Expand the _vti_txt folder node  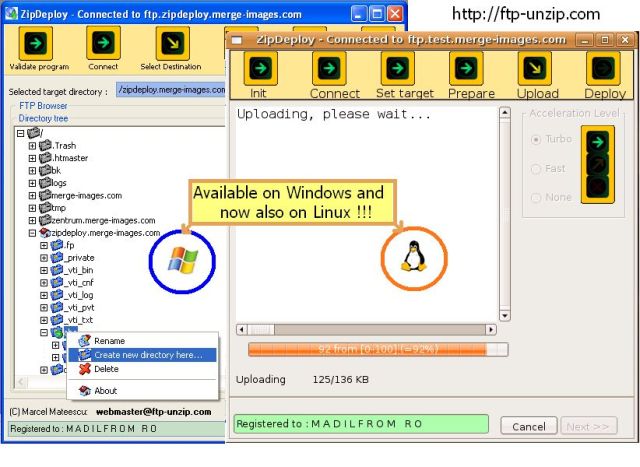pos(44,320)
